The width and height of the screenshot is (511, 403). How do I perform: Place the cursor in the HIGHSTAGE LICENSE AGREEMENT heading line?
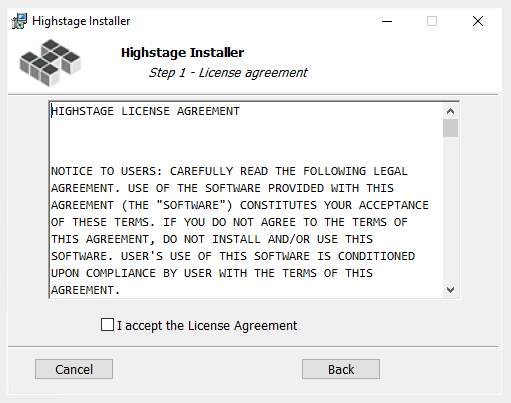(145, 111)
